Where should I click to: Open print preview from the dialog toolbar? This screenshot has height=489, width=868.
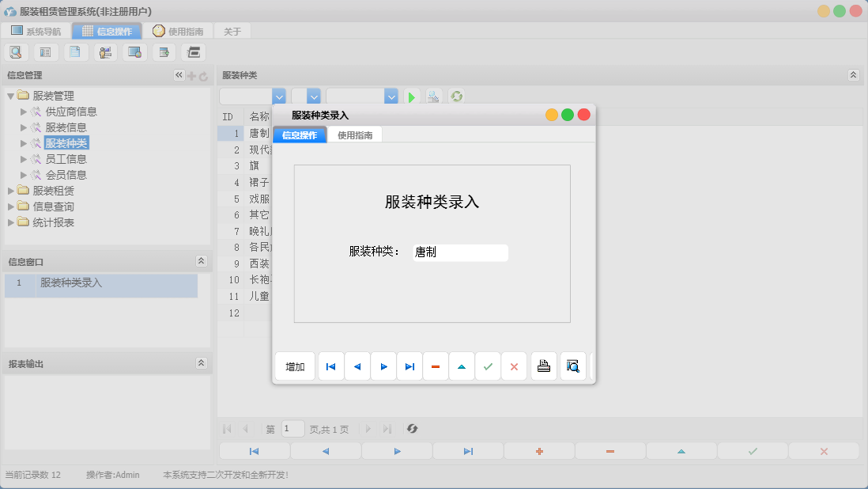(573, 366)
